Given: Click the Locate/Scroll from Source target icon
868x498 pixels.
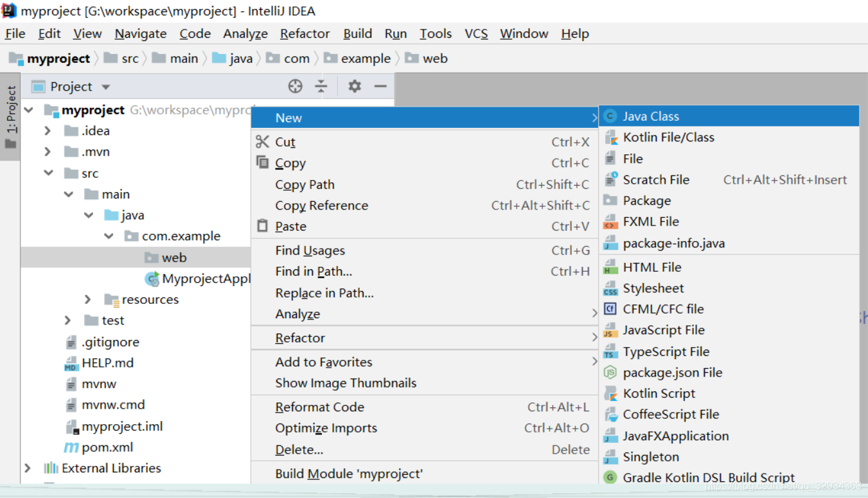Looking at the screenshot, I should [295, 86].
